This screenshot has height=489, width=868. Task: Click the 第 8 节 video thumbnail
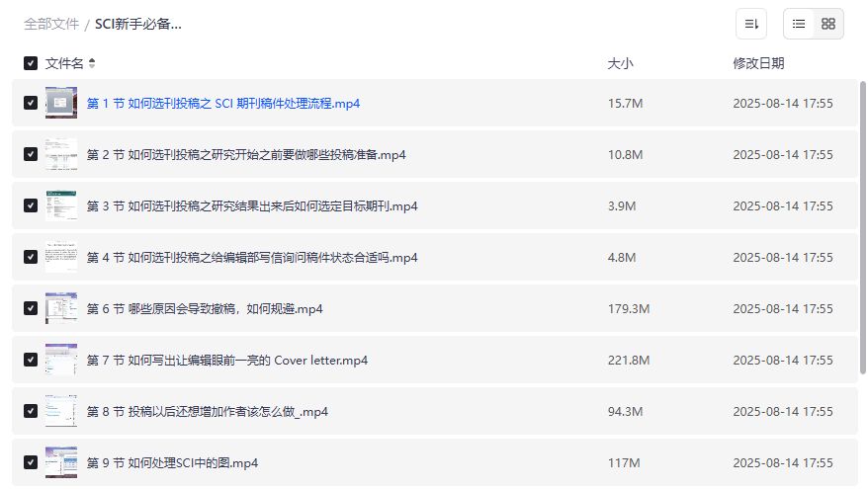click(61, 412)
